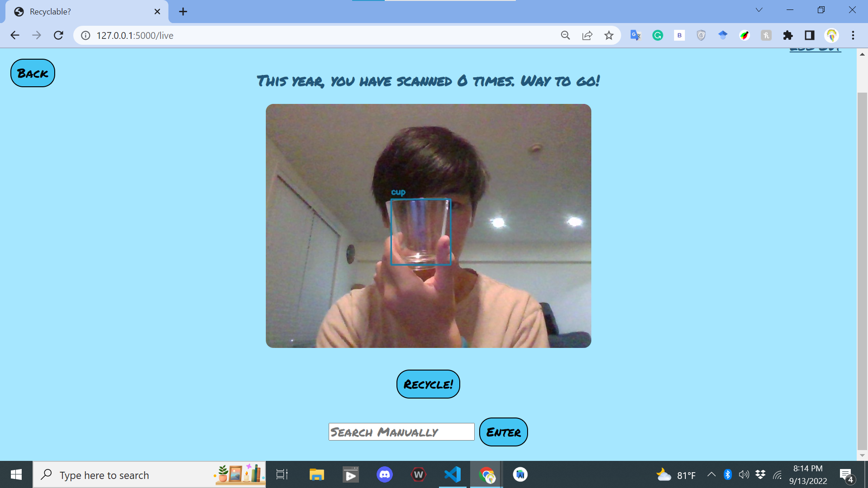Toggle Chrome side panel icon

pos(810,35)
